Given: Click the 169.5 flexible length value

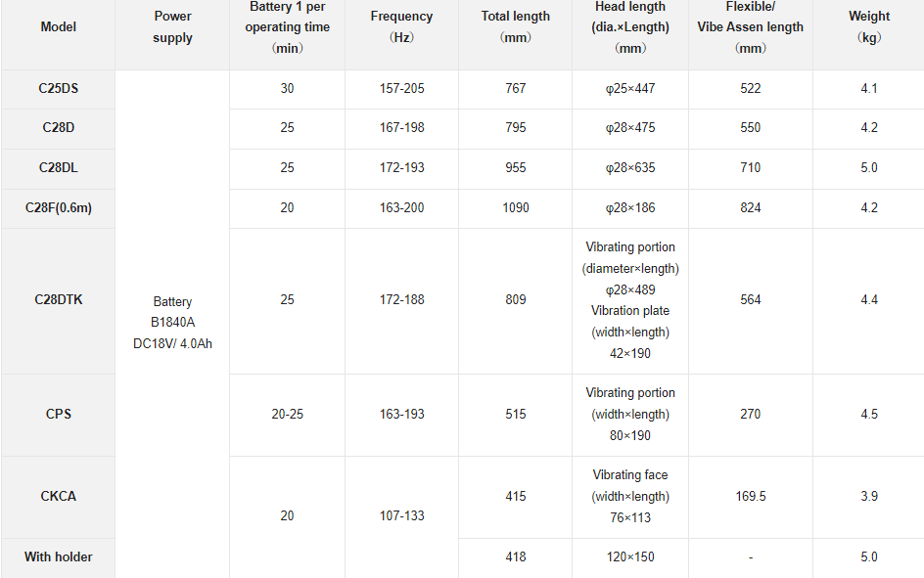Looking at the screenshot, I should [750, 497].
